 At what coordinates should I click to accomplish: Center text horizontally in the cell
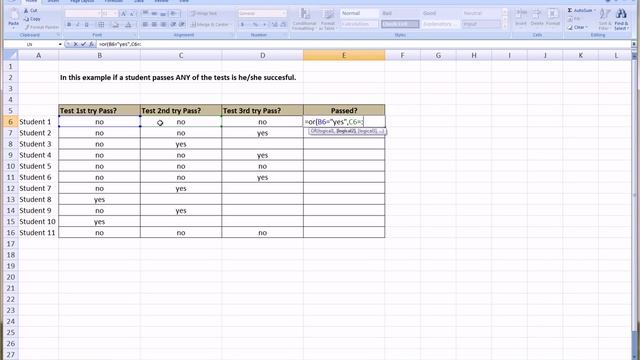(x=154, y=24)
